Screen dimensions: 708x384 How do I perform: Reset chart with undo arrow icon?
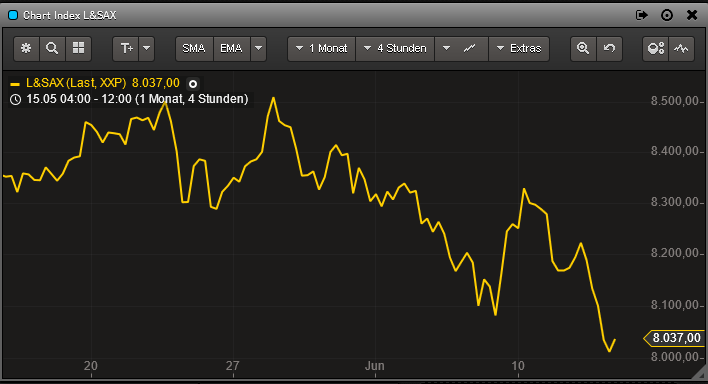pyautogui.click(x=610, y=48)
